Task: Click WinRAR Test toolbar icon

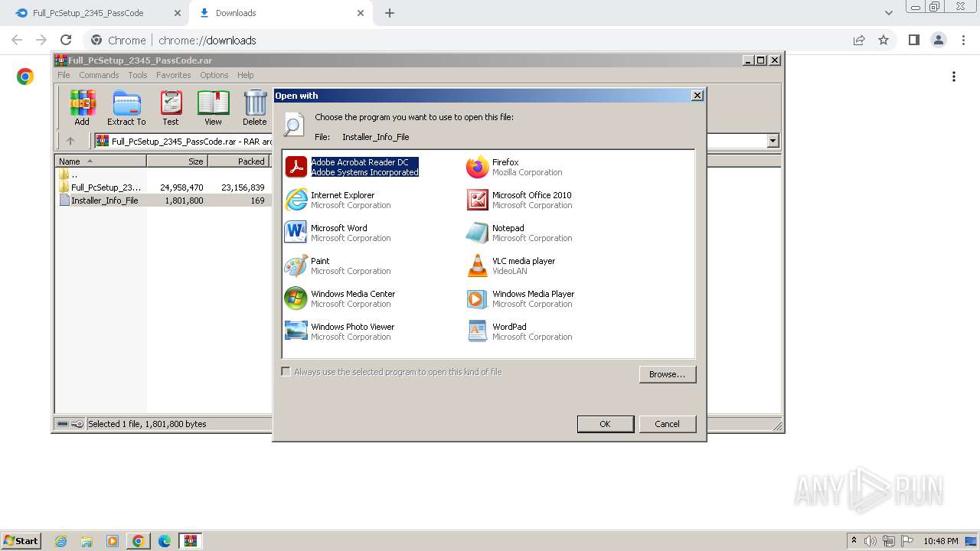Action: pos(171,108)
